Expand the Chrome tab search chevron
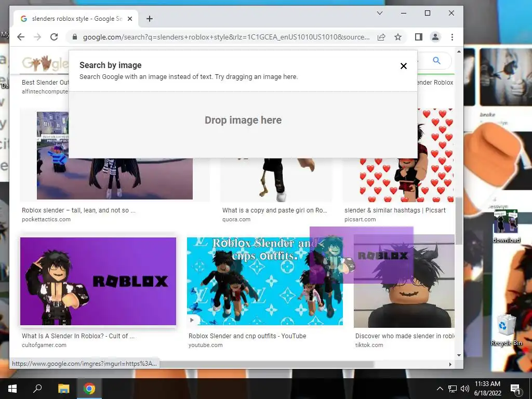This screenshot has height=399, width=532. [380, 13]
